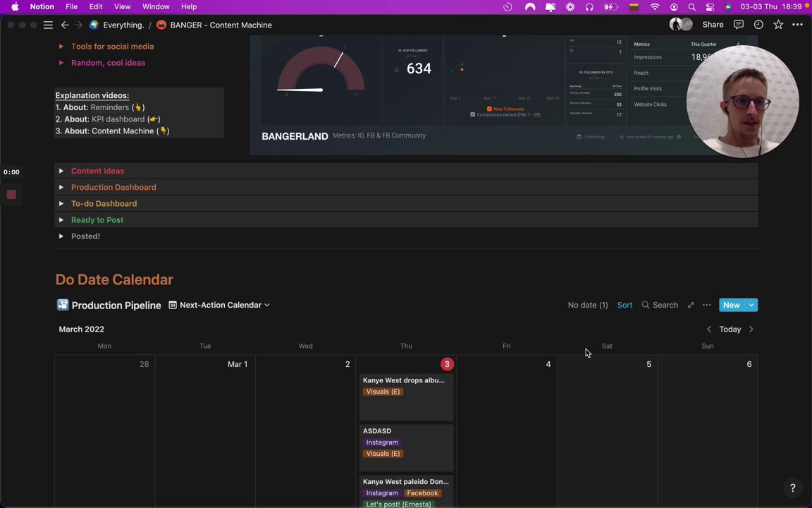This screenshot has height=508, width=812.
Task: Open calendar as full page expand icon
Action: pos(691,305)
